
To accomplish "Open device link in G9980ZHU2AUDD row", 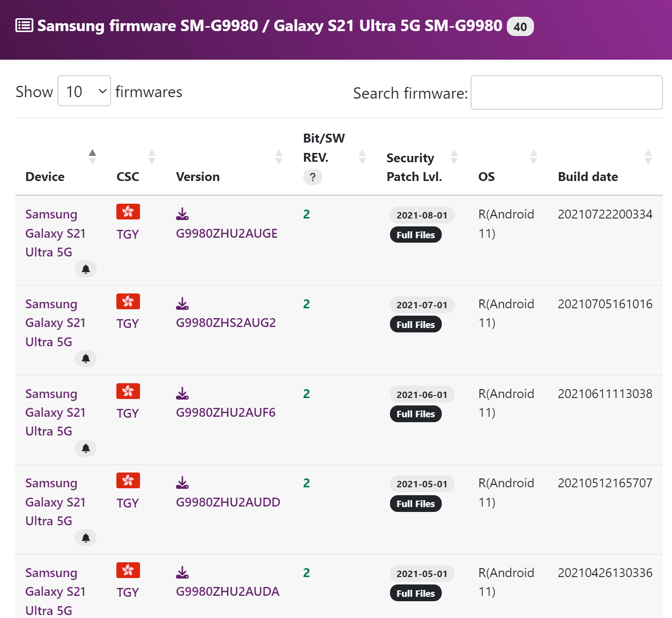I will (x=55, y=502).
